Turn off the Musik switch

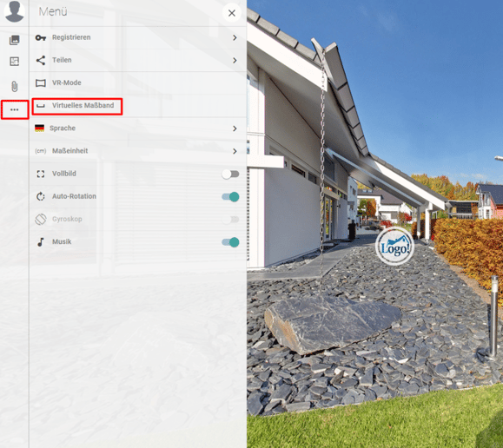(x=230, y=242)
